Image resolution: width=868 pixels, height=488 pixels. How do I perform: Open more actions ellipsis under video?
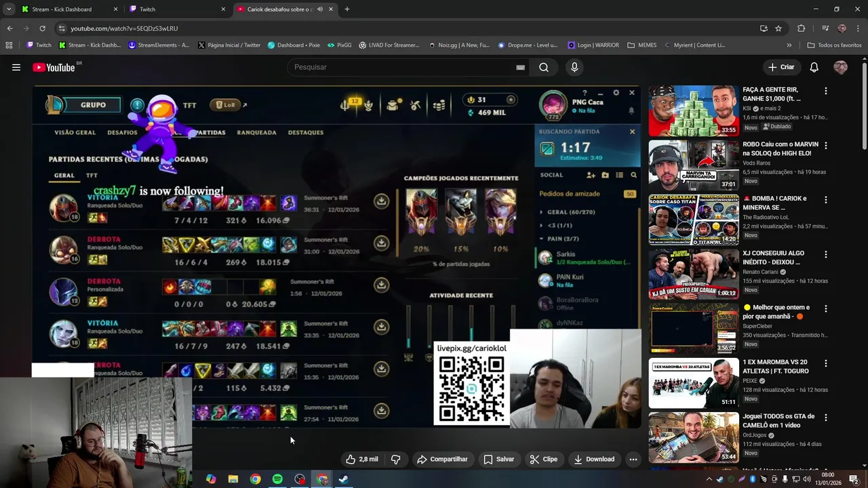pyautogui.click(x=633, y=459)
